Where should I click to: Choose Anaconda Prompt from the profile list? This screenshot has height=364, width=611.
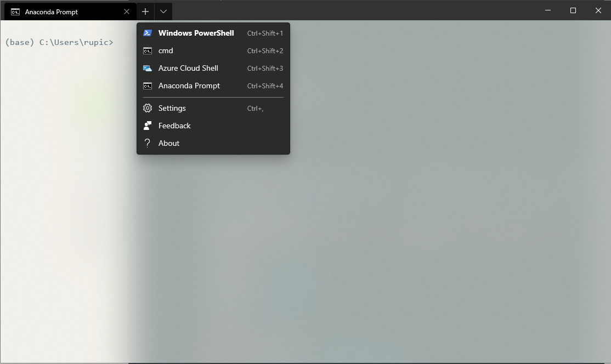[x=213, y=86]
